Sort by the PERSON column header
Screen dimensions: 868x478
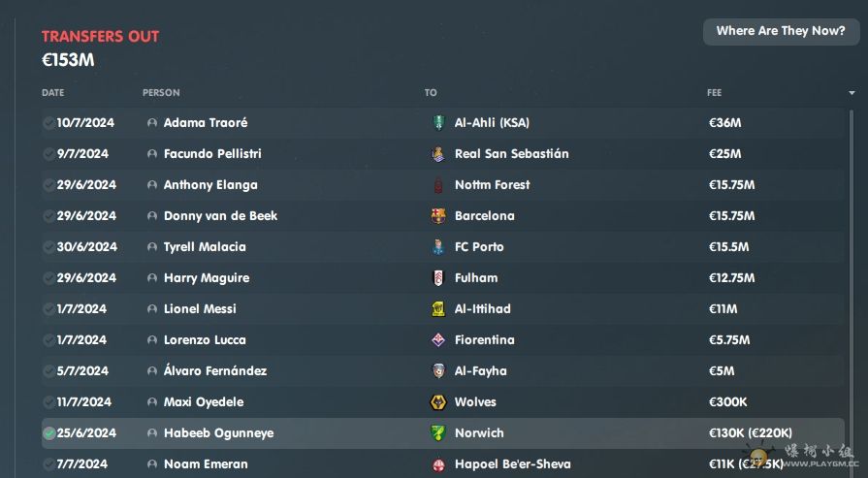pyautogui.click(x=161, y=92)
